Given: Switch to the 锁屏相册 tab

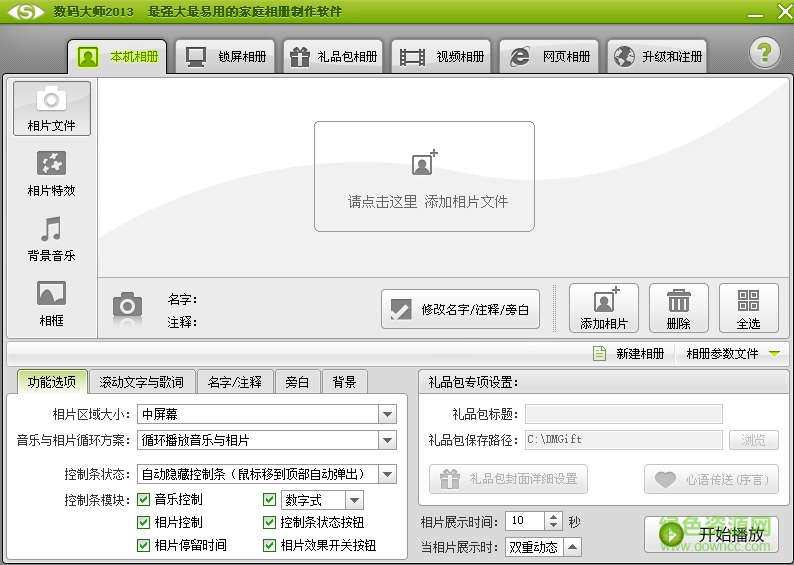Looking at the screenshot, I should (x=225, y=57).
